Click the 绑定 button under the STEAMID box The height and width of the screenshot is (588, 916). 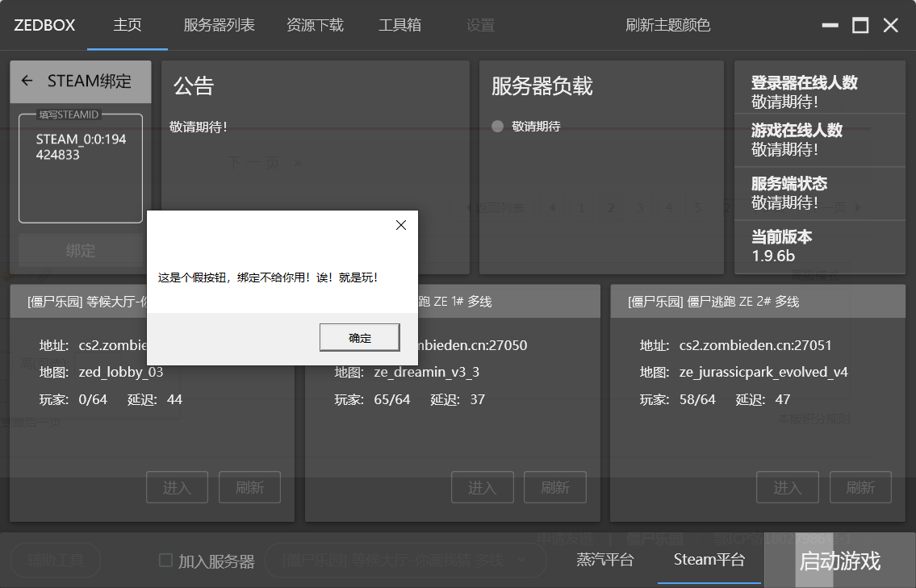(x=81, y=251)
